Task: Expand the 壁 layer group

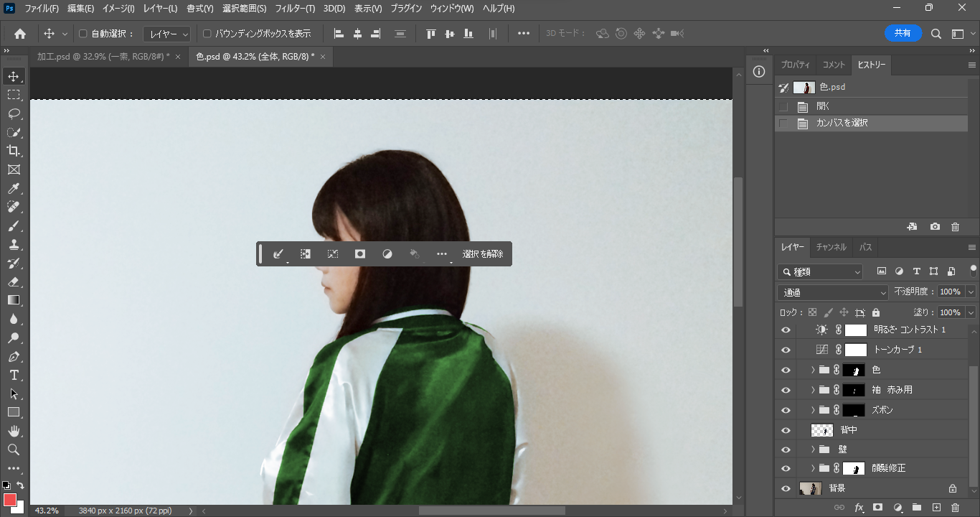Action: pos(813,450)
